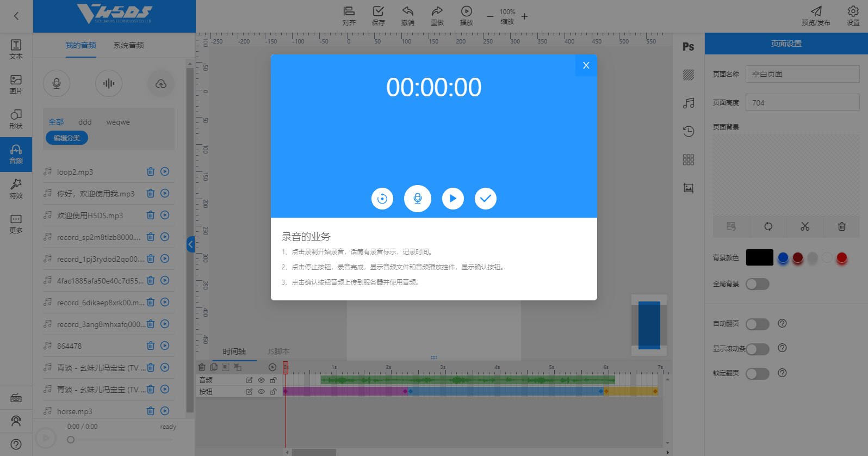This screenshot has height=456, width=868.
Task: Open the 形状 shapes panel in sidebar
Action: click(16, 119)
